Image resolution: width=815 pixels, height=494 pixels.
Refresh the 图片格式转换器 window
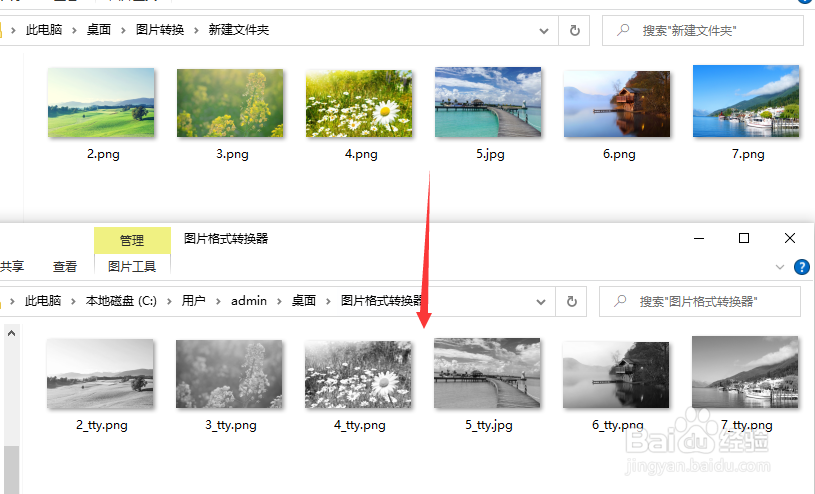point(571,302)
